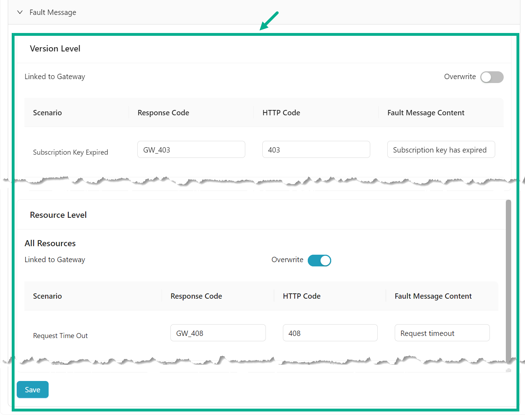Select Resource Level Response Code column header
525x420 pixels.
click(196, 296)
